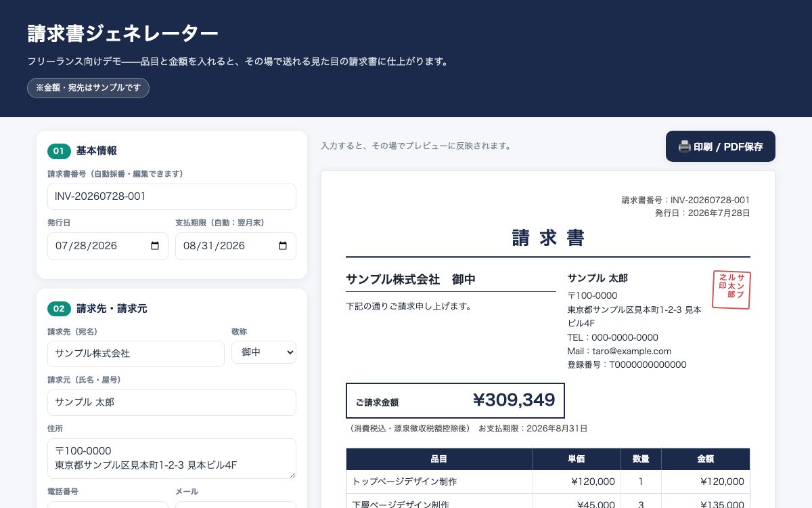Click the 請求先 field with サンプル株式会社
The width and height of the screenshot is (812, 508).
point(136,354)
